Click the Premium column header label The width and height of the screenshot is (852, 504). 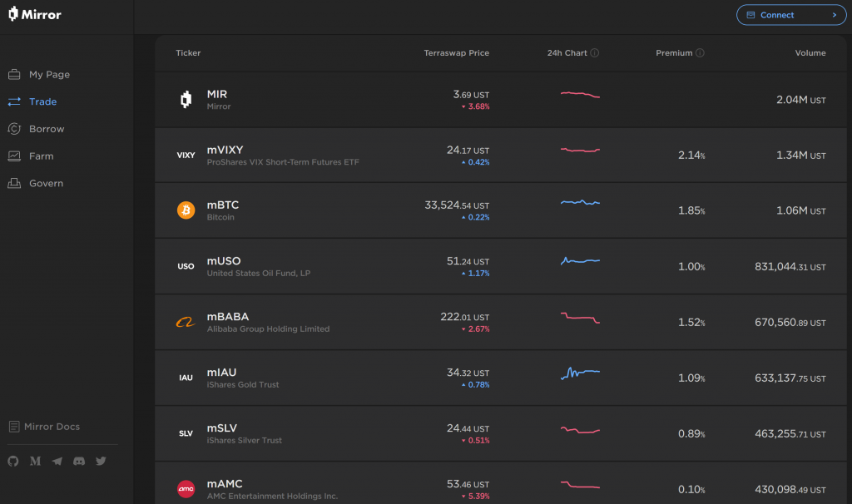coord(674,52)
